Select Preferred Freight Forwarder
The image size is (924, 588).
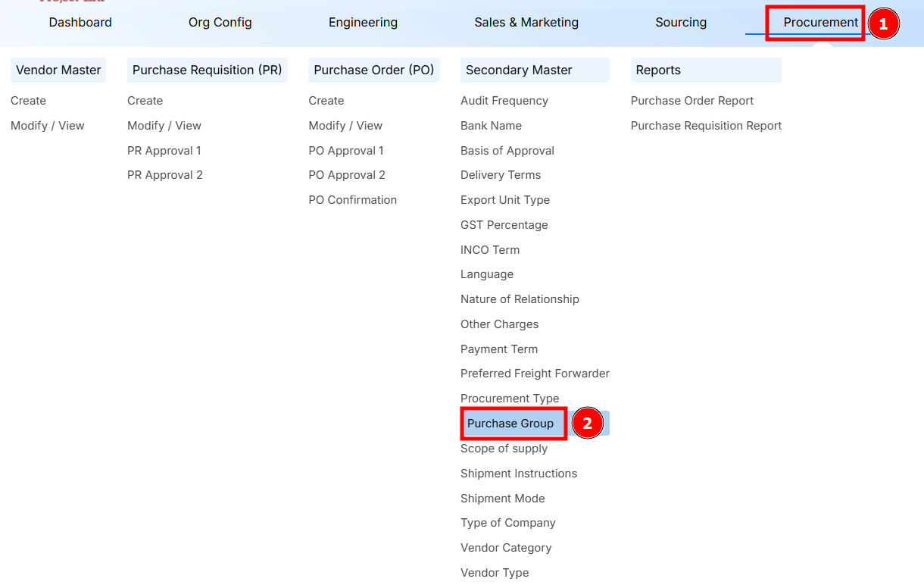(x=535, y=373)
